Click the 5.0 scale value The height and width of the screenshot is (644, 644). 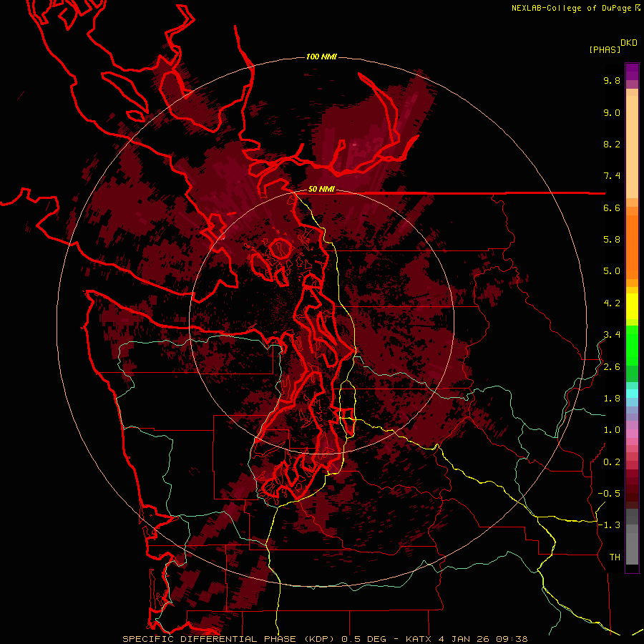[x=612, y=271]
